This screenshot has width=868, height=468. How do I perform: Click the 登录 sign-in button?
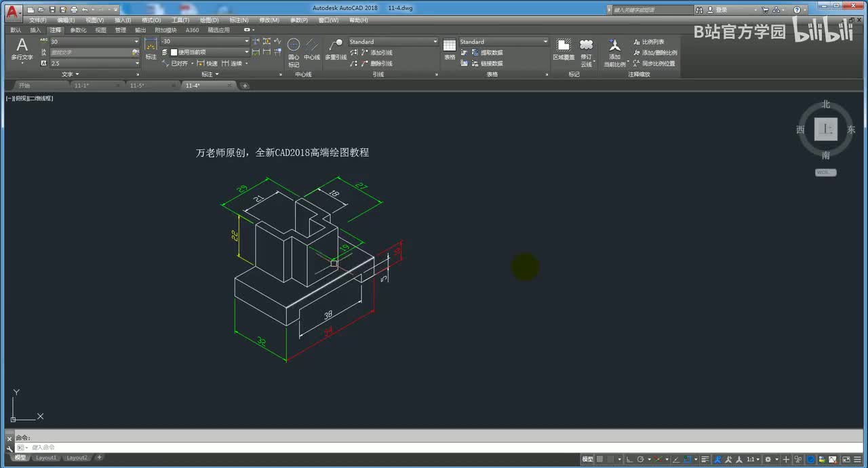click(717, 10)
